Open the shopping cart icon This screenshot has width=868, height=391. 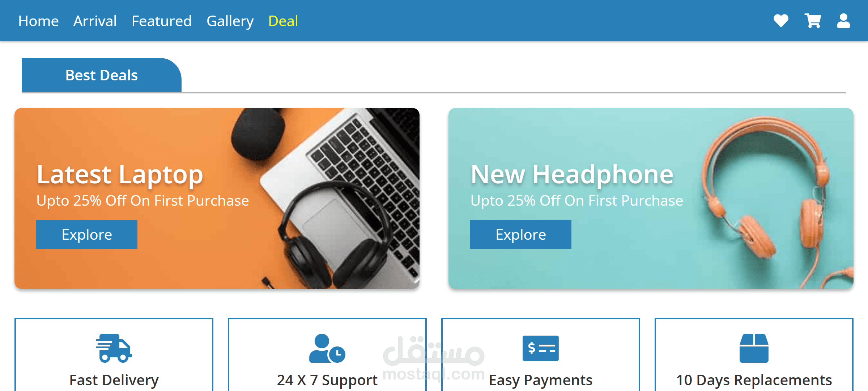(x=812, y=21)
